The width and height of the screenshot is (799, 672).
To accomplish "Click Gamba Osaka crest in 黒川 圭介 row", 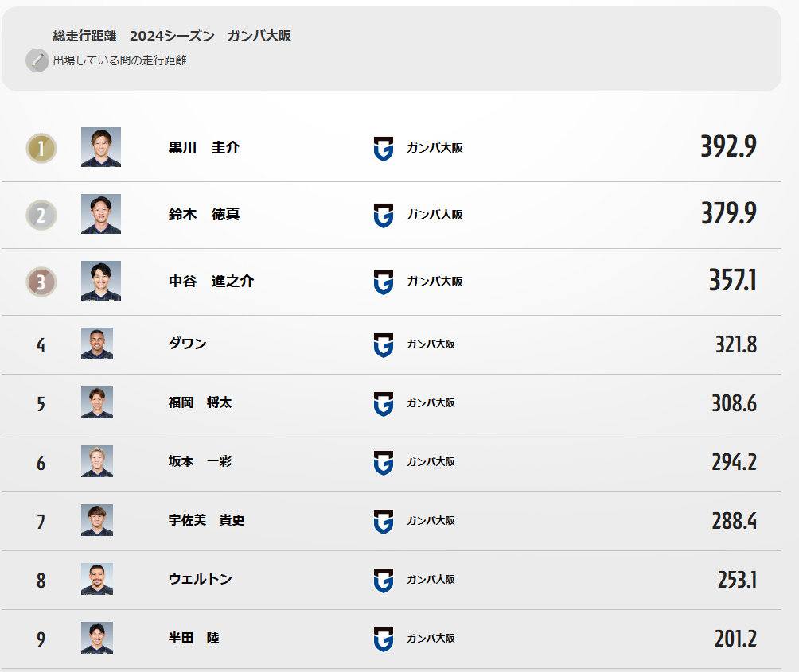I will (384, 149).
